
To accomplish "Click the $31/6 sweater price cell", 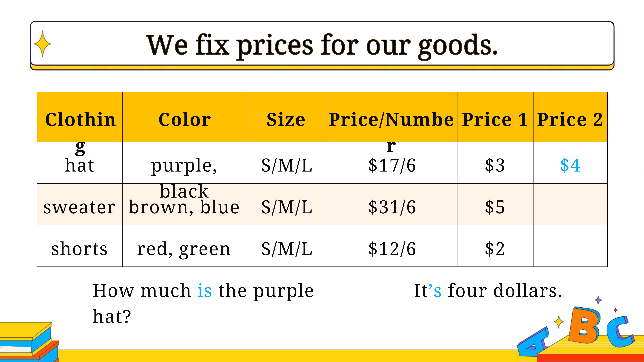I will tap(392, 204).
